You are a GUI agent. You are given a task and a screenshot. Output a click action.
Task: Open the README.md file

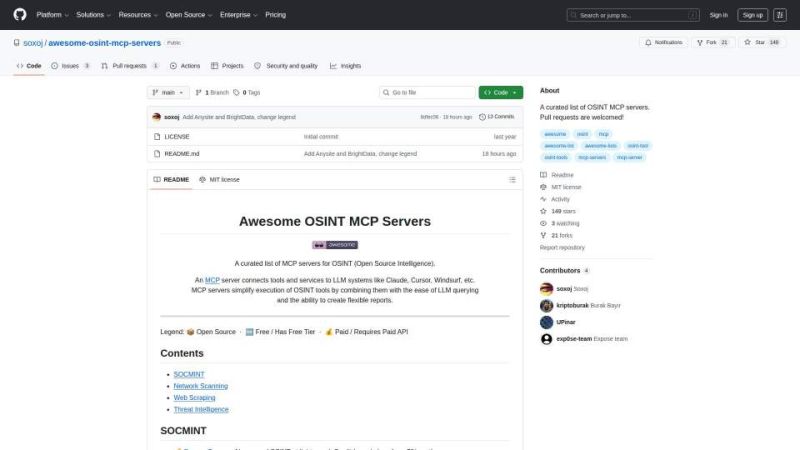coord(182,154)
